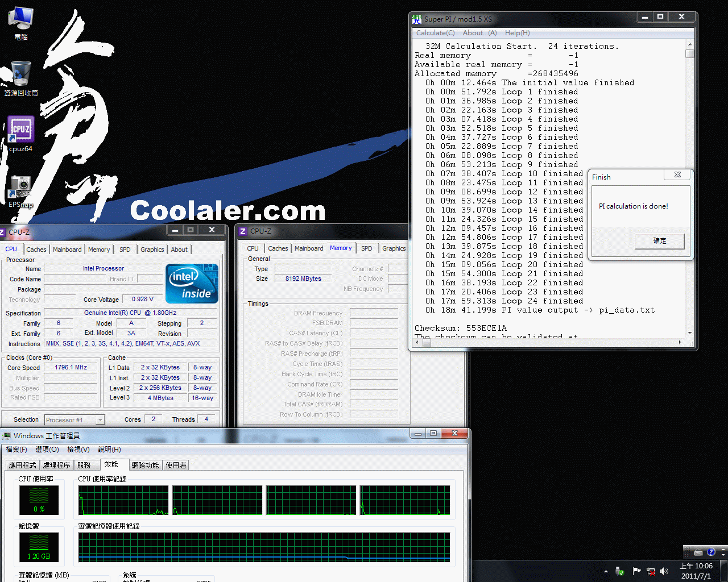Click Super PI scrollbar up arrow
Screen dimensions: 728x582
pos(690,44)
